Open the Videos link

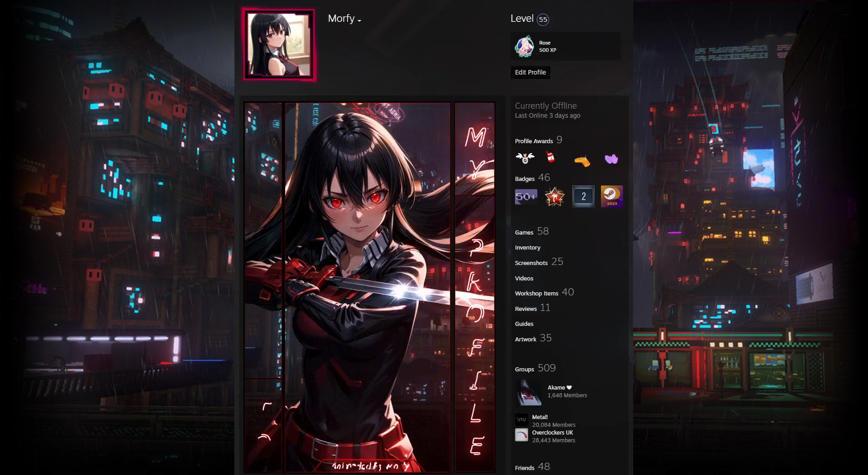(x=524, y=278)
